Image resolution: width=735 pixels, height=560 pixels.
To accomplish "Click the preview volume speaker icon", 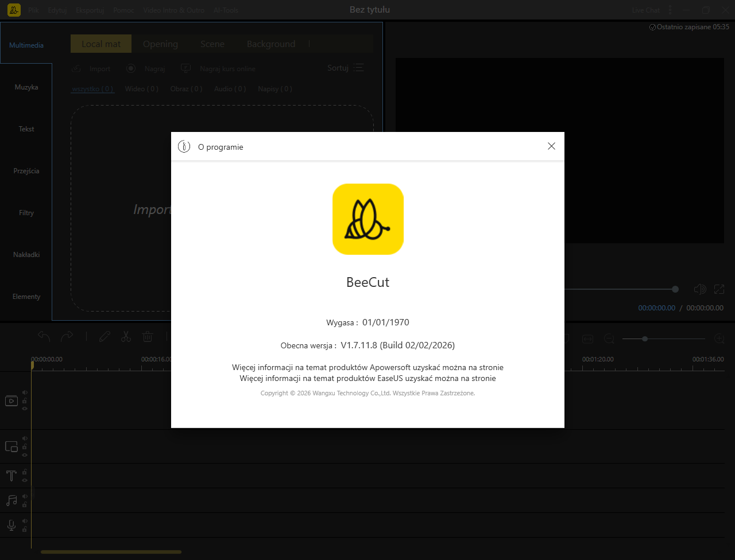I will click(699, 289).
